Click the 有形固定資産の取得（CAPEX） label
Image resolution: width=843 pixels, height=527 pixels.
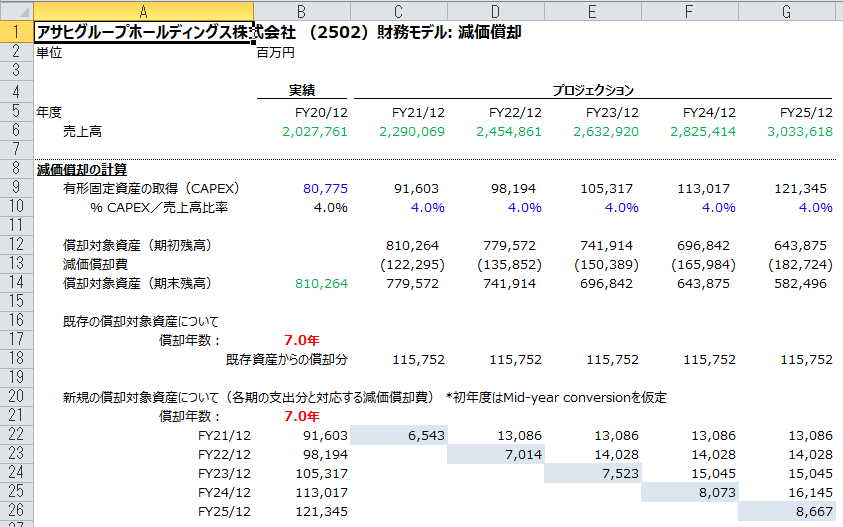[151, 189]
